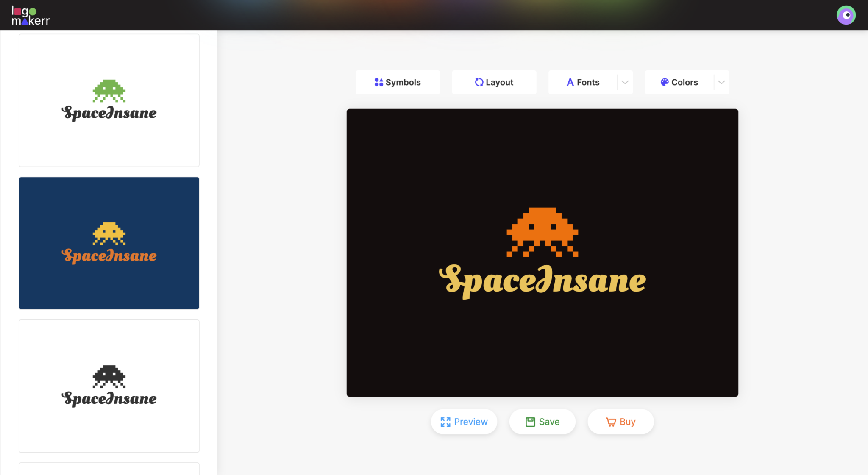Expand the Colors dropdown chevron

pos(721,82)
